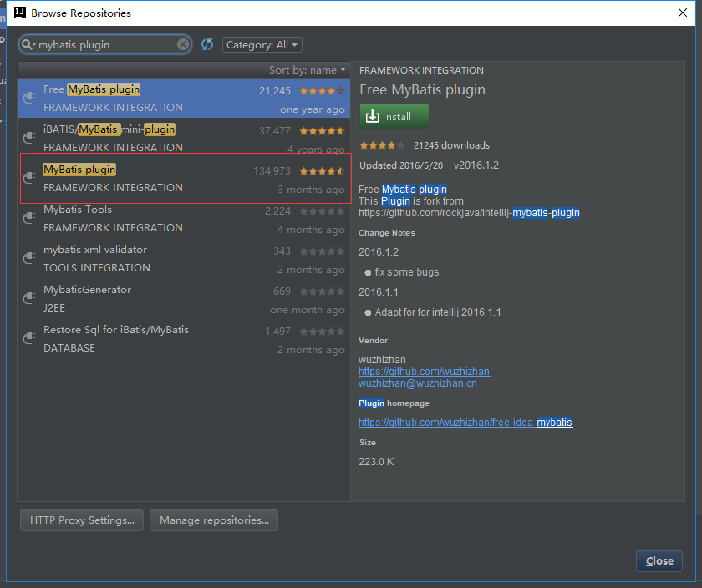Click star rating of MyBatis plugin row
702x588 pixels.
(323, 171)
